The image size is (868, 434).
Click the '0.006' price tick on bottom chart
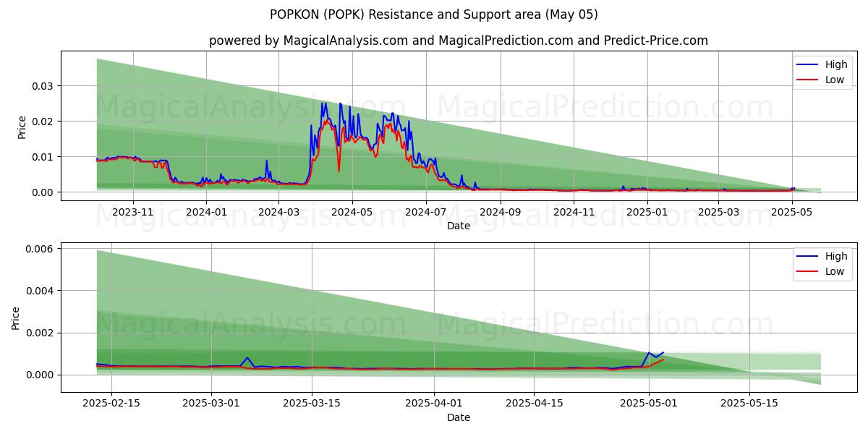pos(41,248)
